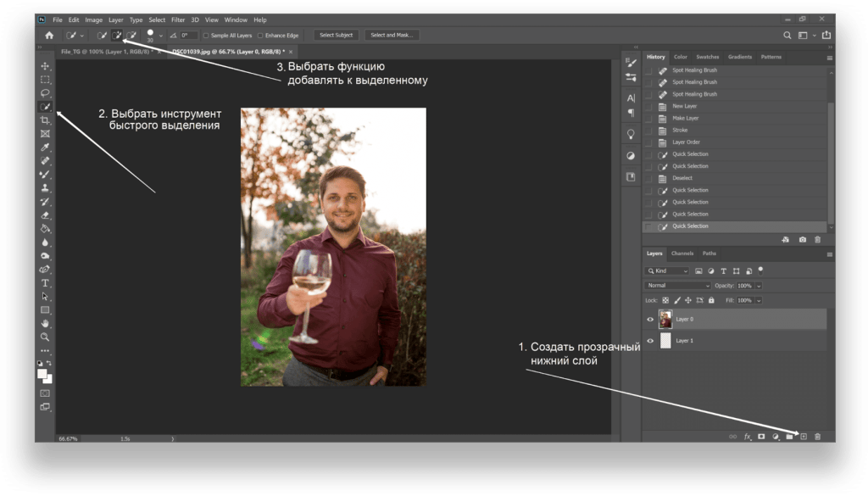
Task: Choose the Hand tool
Action: click(45, 323)
